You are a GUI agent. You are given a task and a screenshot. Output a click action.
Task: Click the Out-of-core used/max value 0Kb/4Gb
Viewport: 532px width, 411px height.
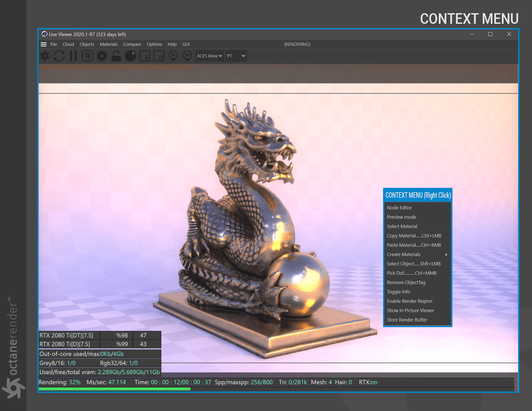[112, 354]
